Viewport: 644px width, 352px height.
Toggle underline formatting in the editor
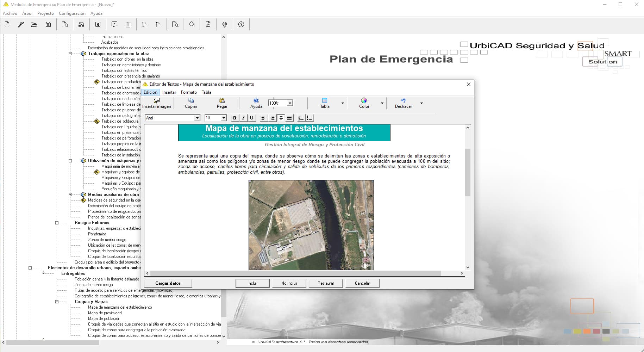point(251,118)
